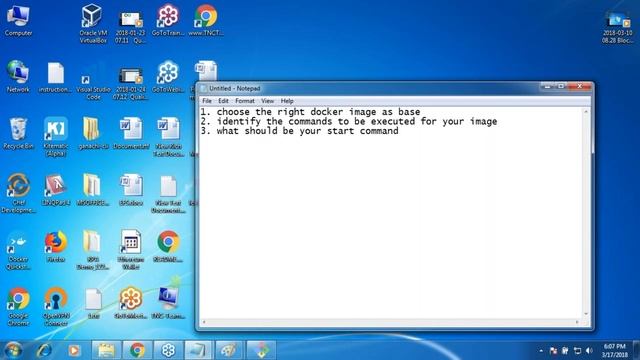The image size is (640, 360).
Task: Switch to Chrome in the taskbar
Action: click(137, 350)
